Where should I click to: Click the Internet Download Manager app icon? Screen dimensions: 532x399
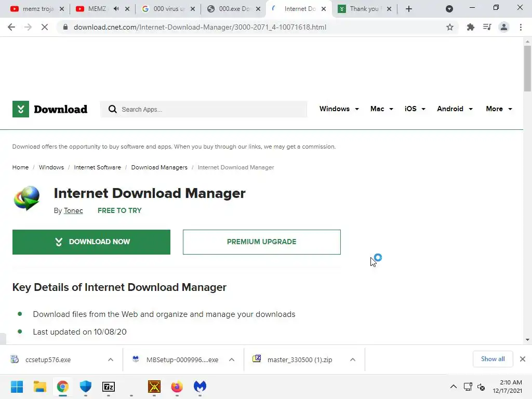(27, 198)
